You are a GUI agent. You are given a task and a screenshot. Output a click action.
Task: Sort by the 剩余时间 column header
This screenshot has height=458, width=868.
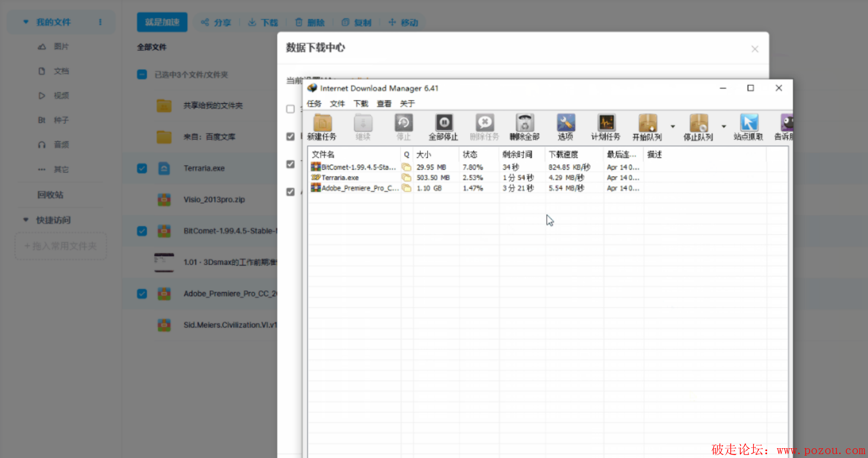pyautogui.click(x=522, y=155)
